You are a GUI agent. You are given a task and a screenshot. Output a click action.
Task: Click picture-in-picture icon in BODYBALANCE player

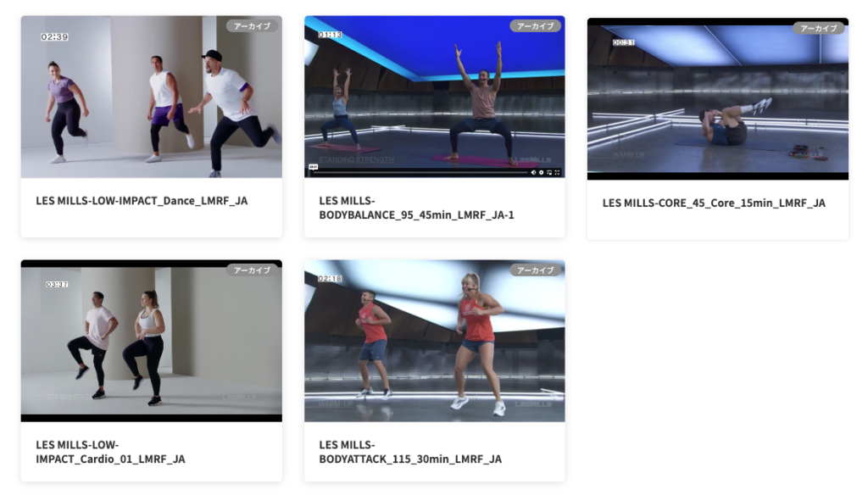549,172
